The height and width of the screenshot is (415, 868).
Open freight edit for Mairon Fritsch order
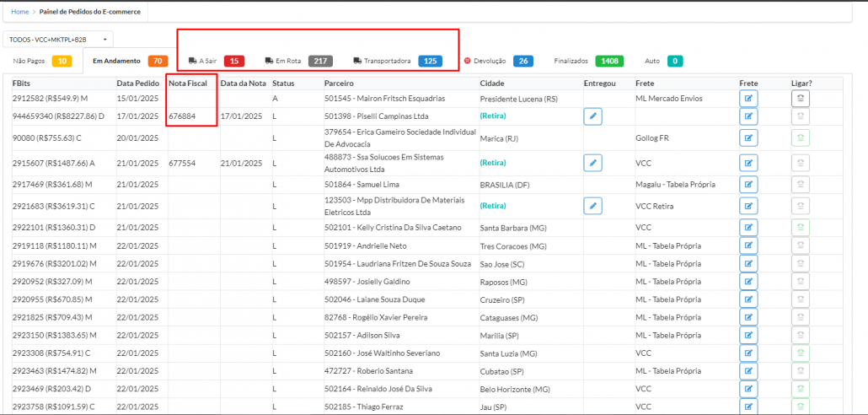[748, 99]
